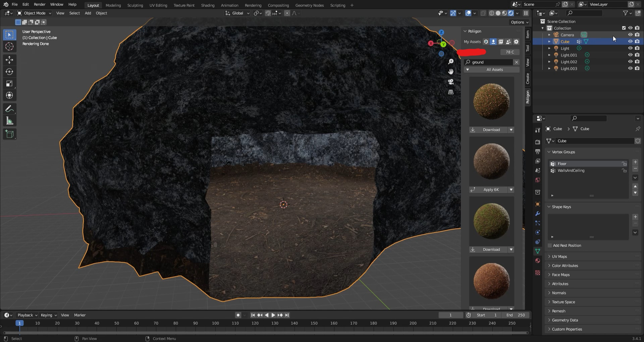Click the viewport zoom magnifier icon
Image resolution: width=644 pixels, height=342 pixels.
(451, 62)
